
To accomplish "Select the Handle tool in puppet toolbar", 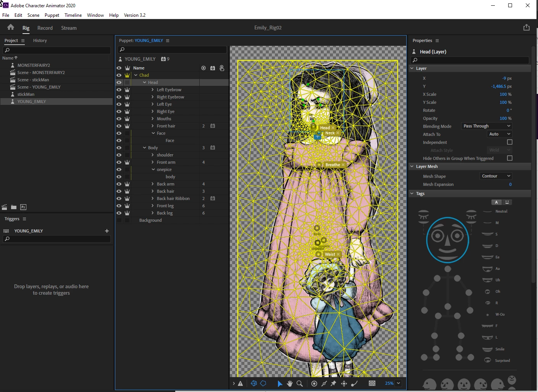I will pyautogui.click(x=314, y=384).
